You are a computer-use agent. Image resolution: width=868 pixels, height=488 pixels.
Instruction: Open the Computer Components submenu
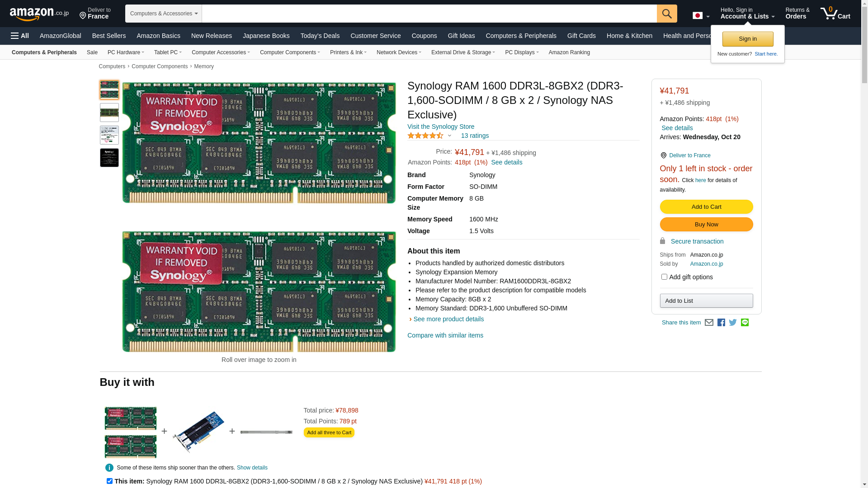[290, 52]
